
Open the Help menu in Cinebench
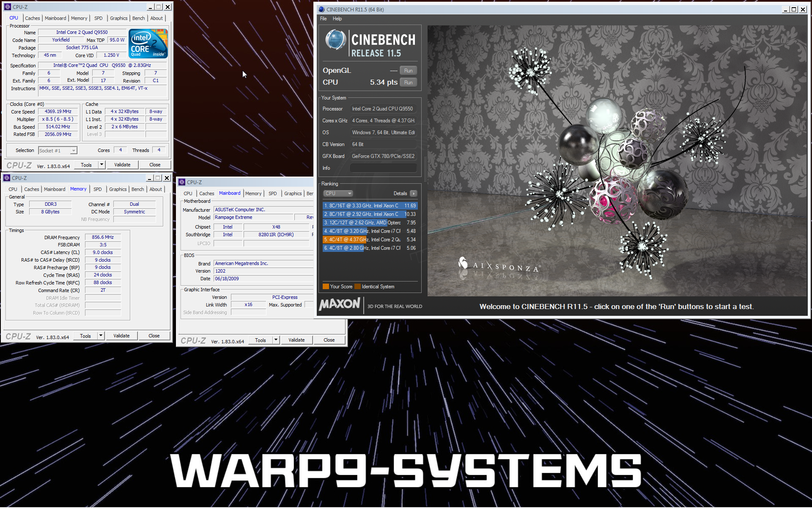pos(337,19)
